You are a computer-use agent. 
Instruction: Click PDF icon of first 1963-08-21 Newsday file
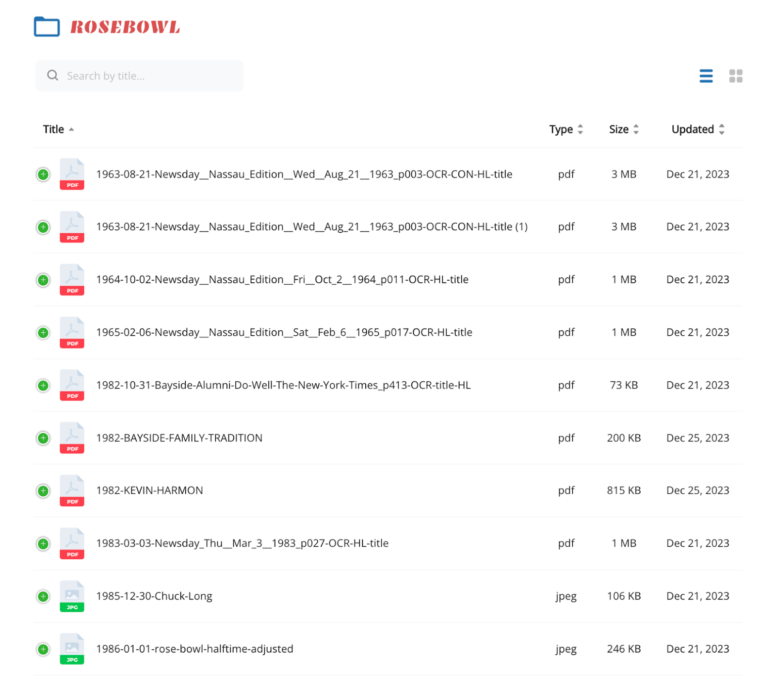click(72, 174)
